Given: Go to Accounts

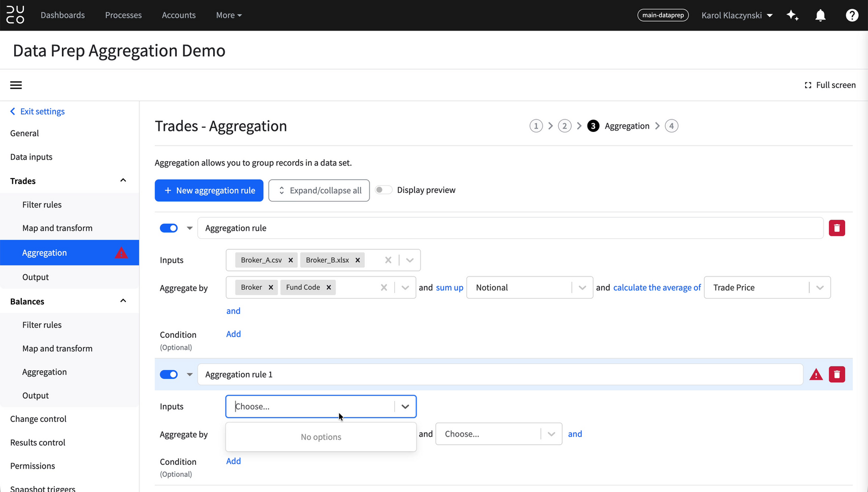Looking at the screenshot, I should click(x=178, y=15).
